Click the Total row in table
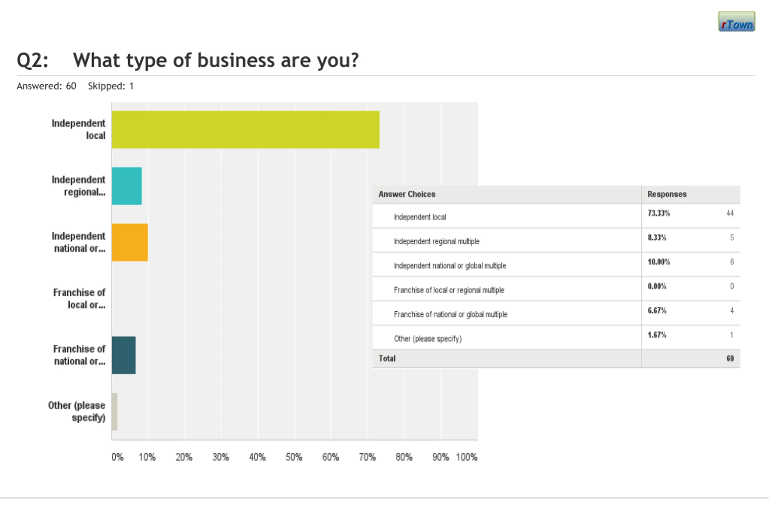The width and height of the screenshot is (769, 532). pyautogui.click(x=387, y=359)
